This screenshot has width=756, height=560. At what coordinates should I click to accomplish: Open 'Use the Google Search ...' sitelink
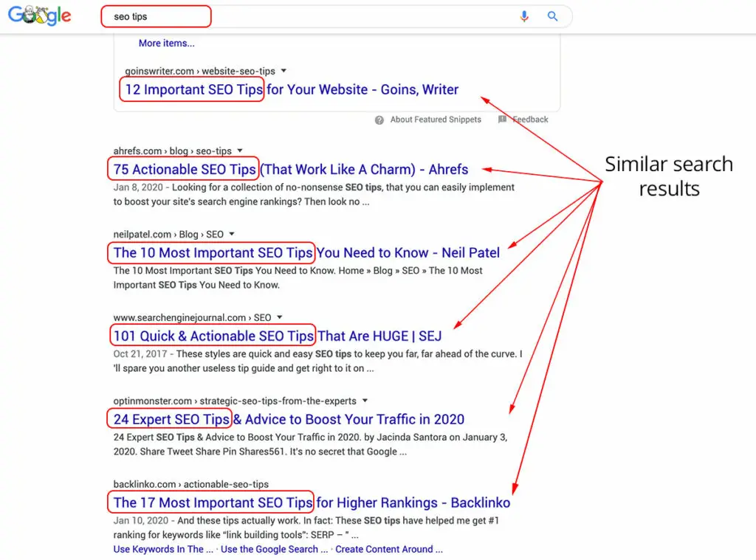click(274, 550)
